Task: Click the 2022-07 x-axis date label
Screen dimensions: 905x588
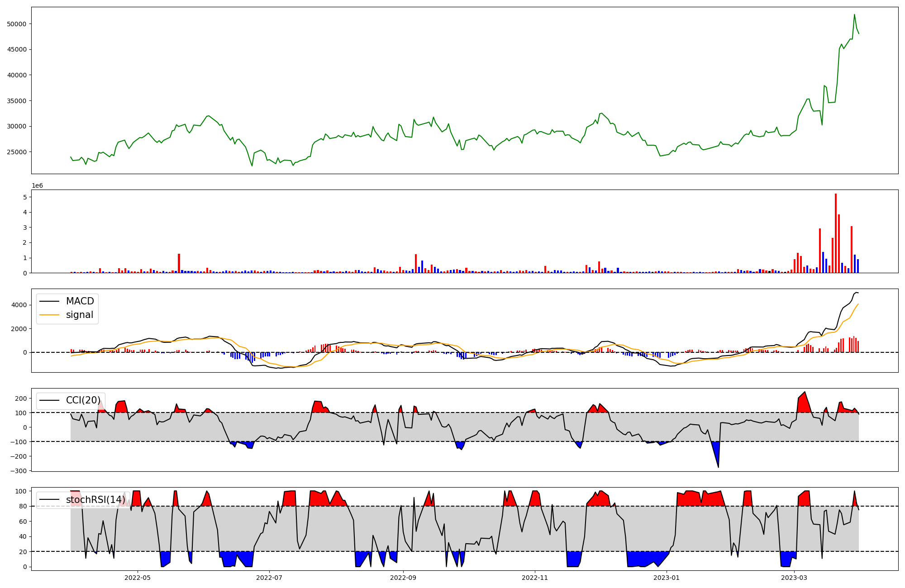Action: [269, 578]
